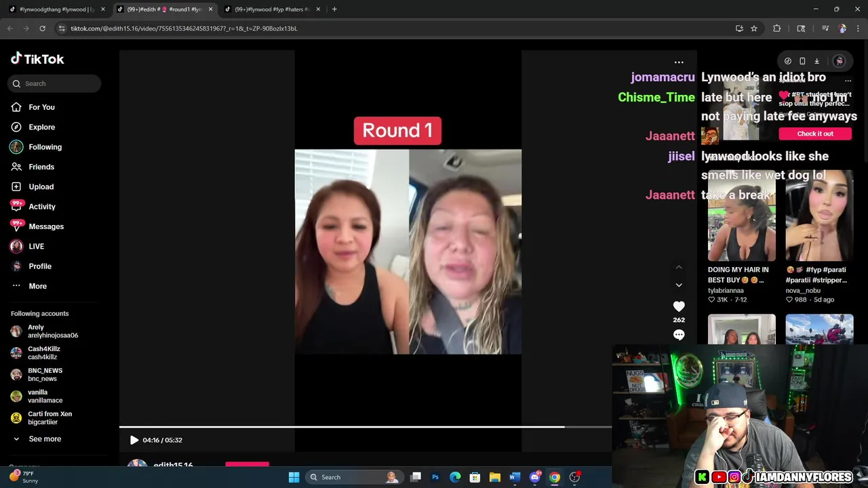868x488 pixels.
Task: Click the Check it out button
Action: pyautogui.click(x=815, y=134)
